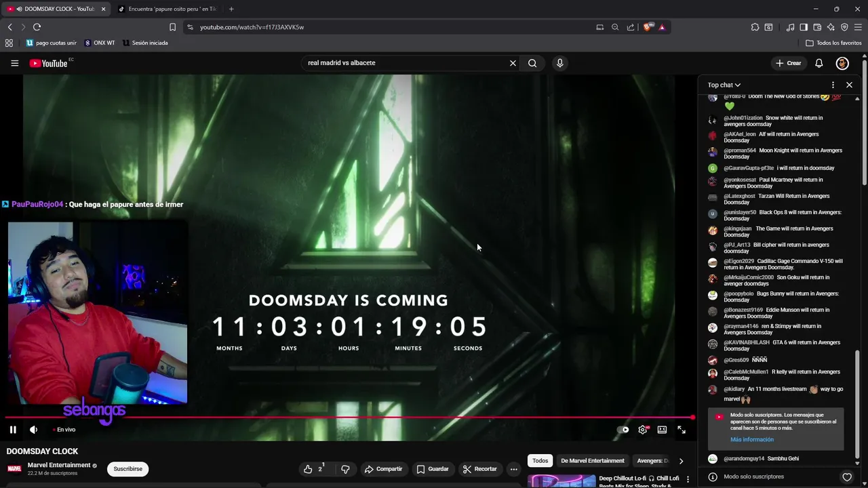Close the live chat panel

pos(849,85)
